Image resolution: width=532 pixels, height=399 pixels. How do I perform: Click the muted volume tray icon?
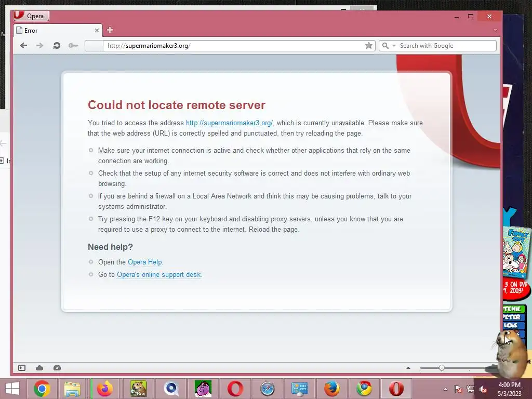point(483,389)
